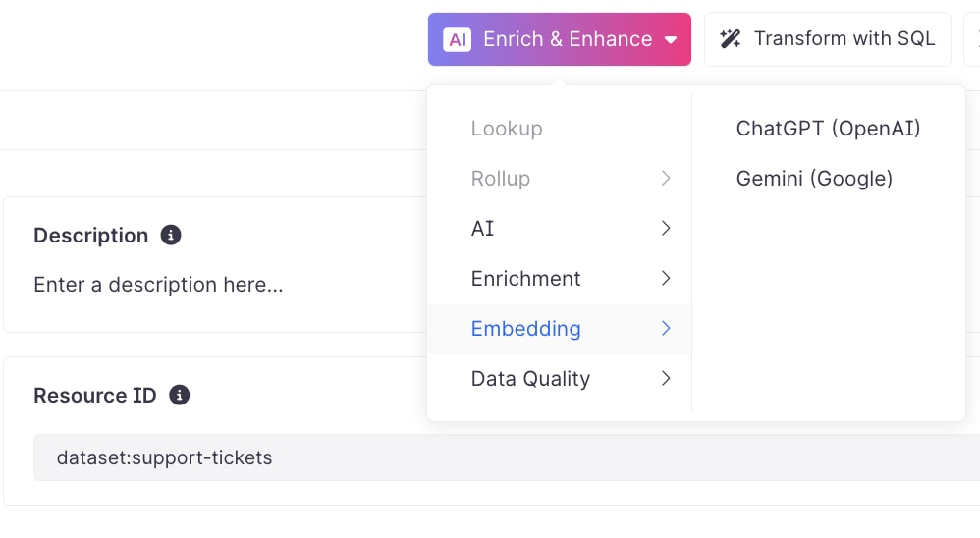Click the Embedding submenu chevron
Screen dimensions: 980x538
[x=666, y=329]
